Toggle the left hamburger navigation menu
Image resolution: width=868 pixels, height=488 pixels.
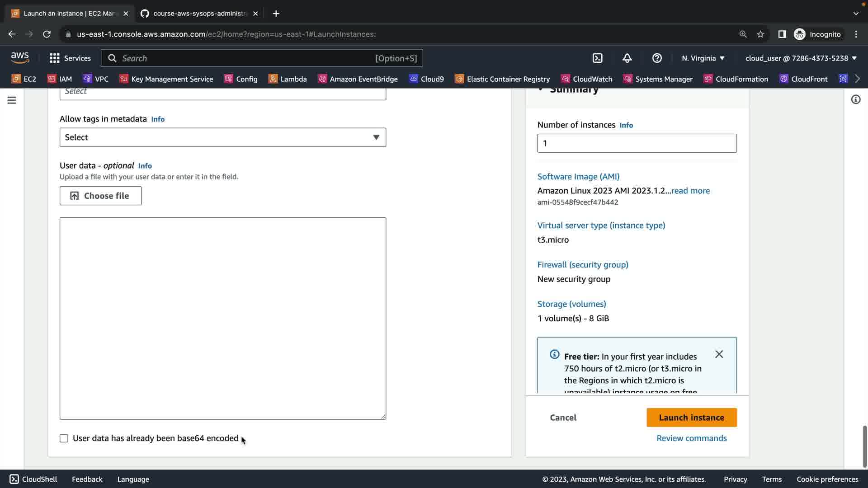pyautogui.click(x=12, y=100)
